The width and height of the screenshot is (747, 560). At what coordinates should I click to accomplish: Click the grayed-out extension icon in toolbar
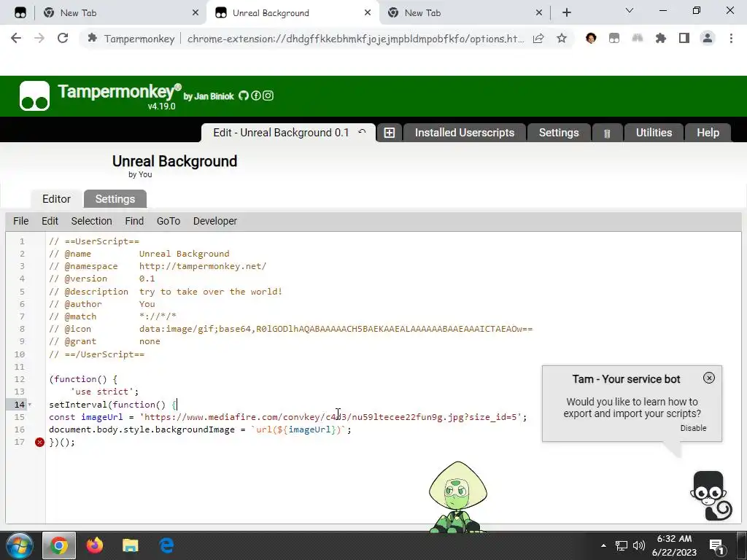(x=638, y=39)
